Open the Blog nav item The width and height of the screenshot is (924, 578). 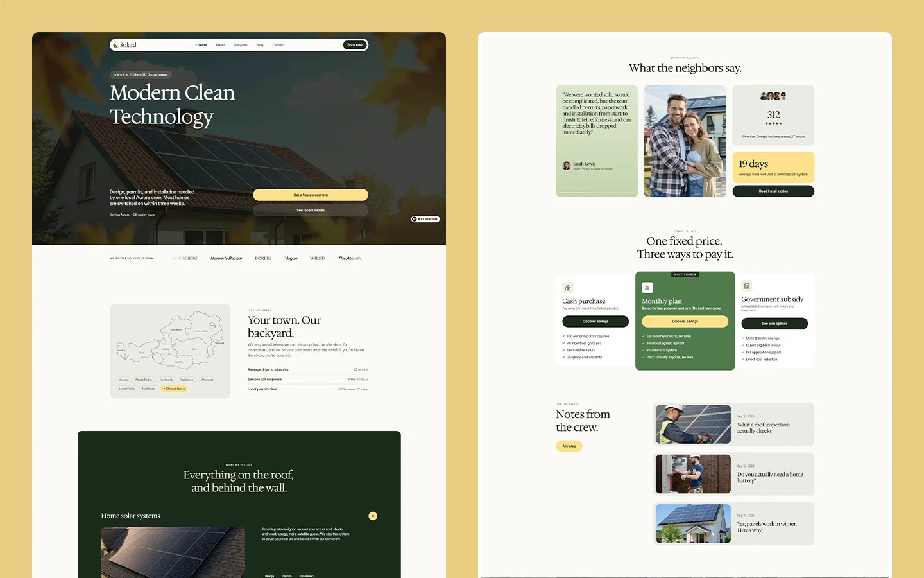click(260, 45)
